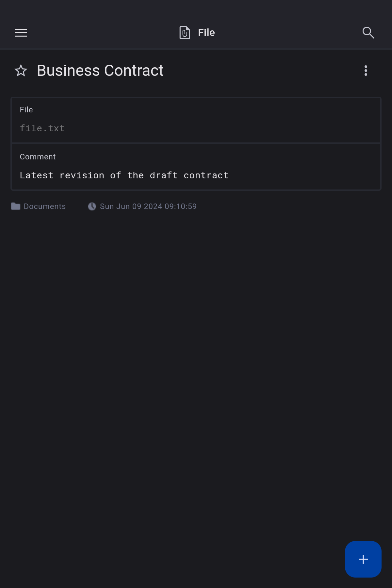Open the Documents folder link
The image size is (392, 588).
[45, 206]
